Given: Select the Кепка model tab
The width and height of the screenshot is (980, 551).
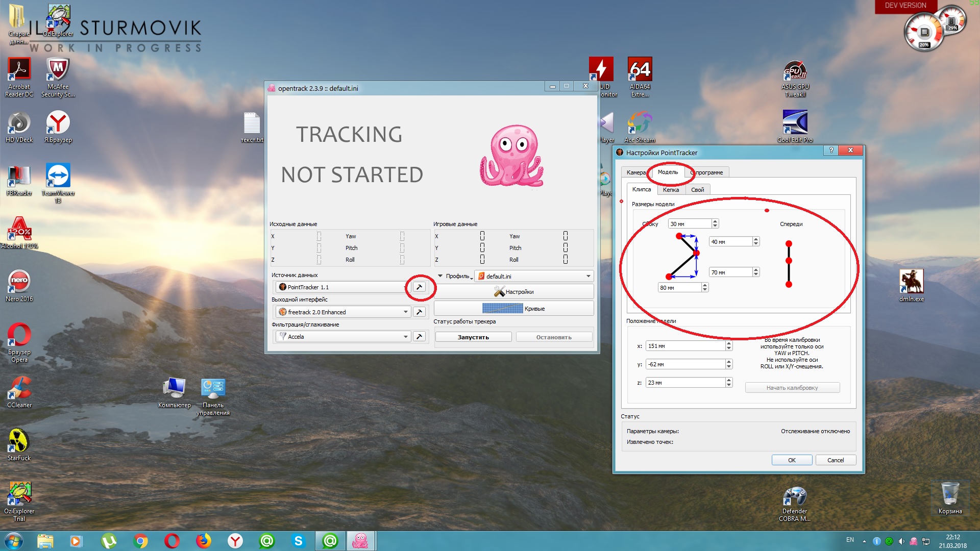Looking at the screenshot, I should [x=671, y=190].
